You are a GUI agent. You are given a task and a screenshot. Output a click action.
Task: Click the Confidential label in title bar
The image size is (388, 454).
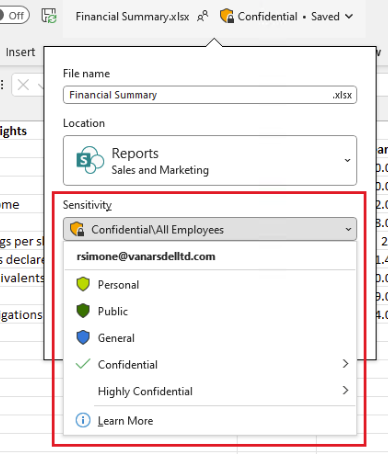pos(267,16)
